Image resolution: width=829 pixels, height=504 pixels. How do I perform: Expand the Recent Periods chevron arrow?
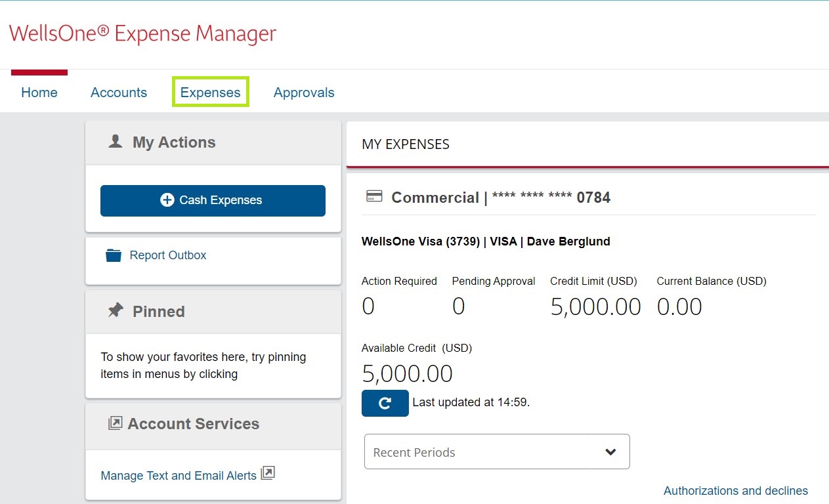pos(610,451)
